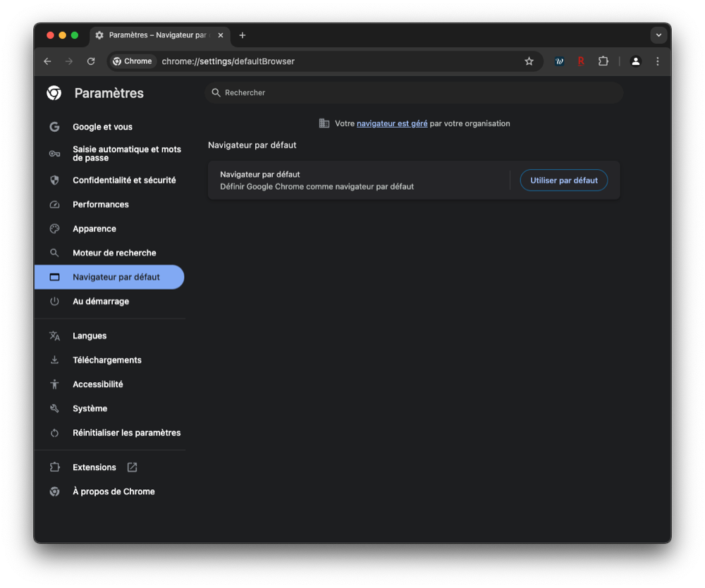Click the red R extension icon
The image size is (705, 588).
click(x=581, y=61)
